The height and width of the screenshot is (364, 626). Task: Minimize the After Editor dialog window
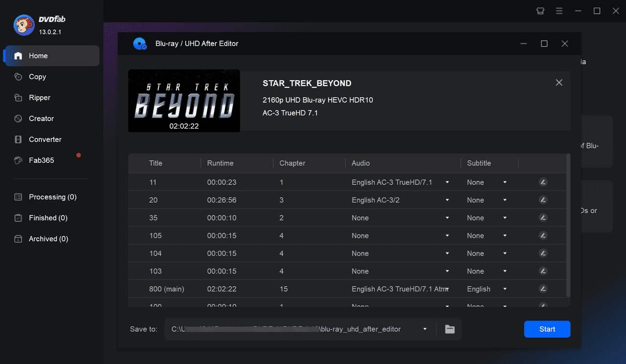pos(524,43)
